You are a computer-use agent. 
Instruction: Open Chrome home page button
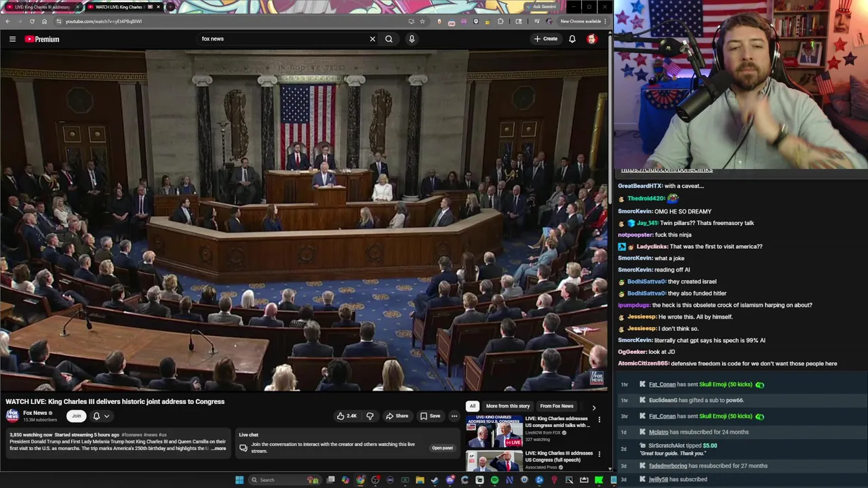(x=44, y=21)
